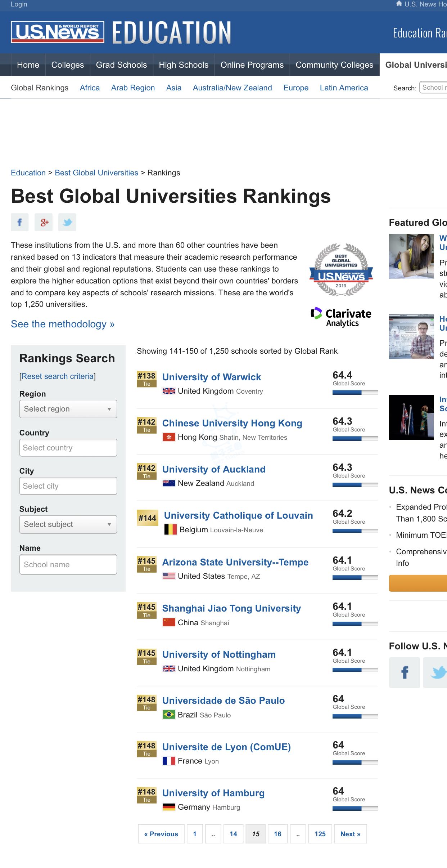This screenshot has width=447, height=868.
Task: Click the Select country combo box
Action: pos(68,448)
